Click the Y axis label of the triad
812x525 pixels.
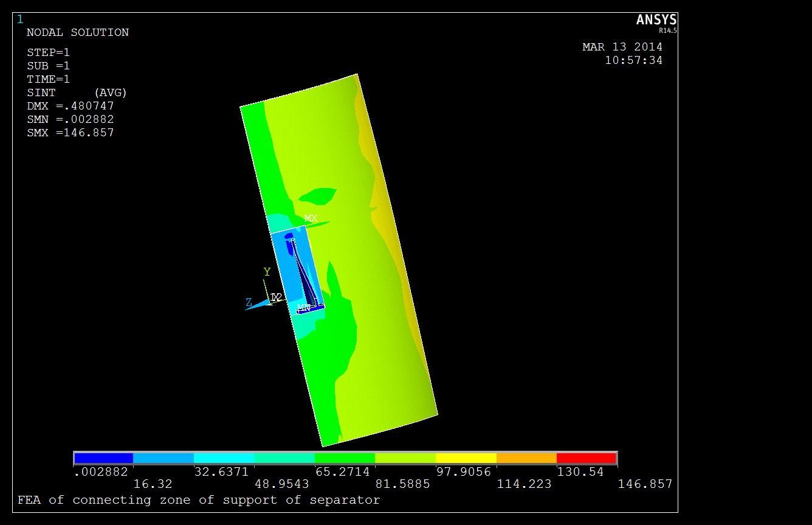coord(266,272)
